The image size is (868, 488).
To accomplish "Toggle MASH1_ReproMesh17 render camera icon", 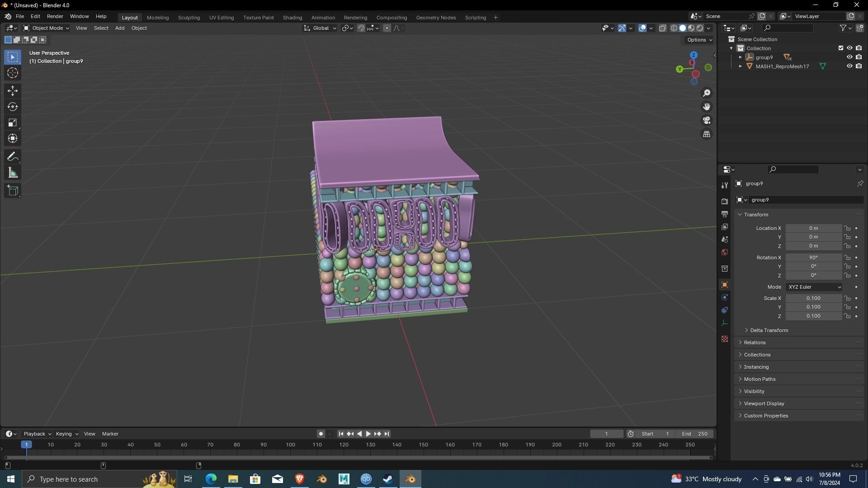I will click(859, 66).
